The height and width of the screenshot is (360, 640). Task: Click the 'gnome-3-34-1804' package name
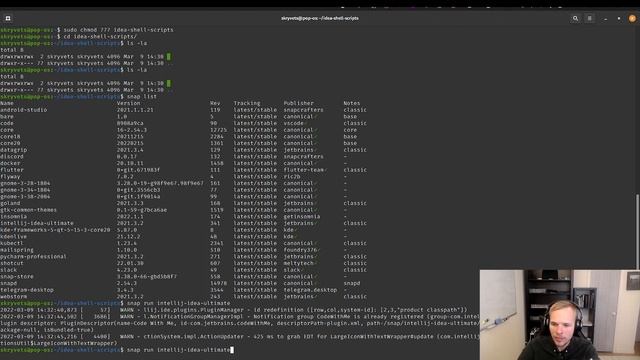(25, 190)
